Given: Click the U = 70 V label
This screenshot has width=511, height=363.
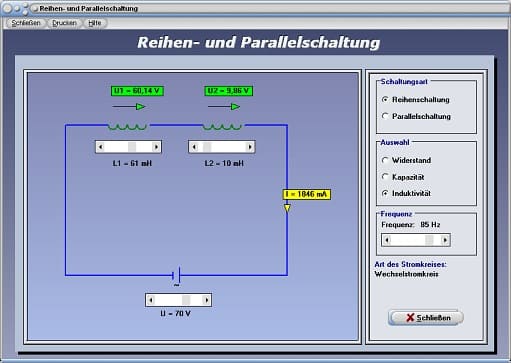Looking at the screenshot, I should click(175, 314).
